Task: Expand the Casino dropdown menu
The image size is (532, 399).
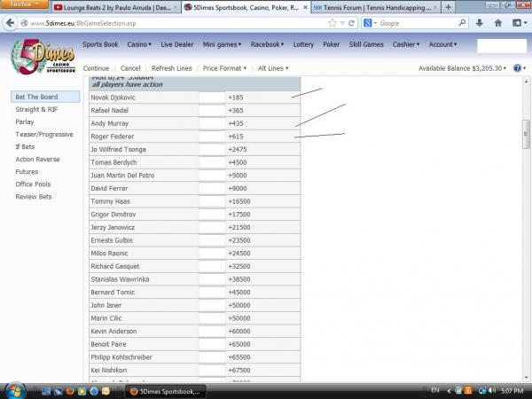Action: 139,43
